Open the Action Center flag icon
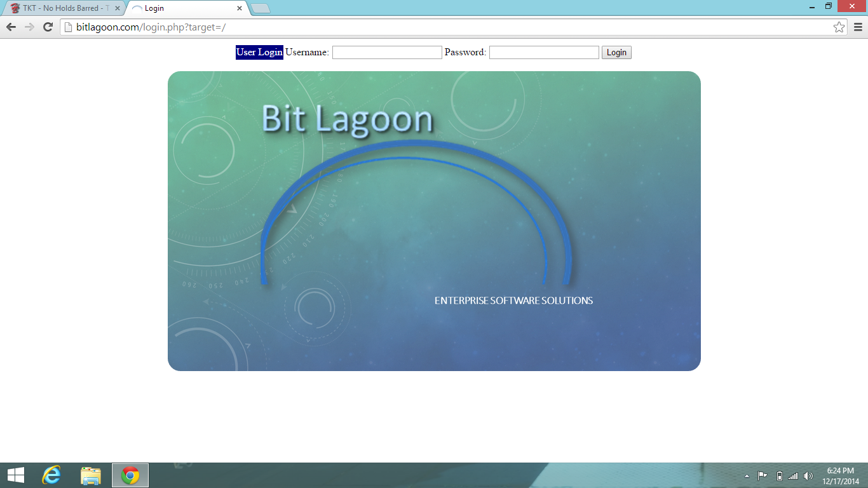The width and height of the screenshot is (868, 488). (x=763, y=476)
